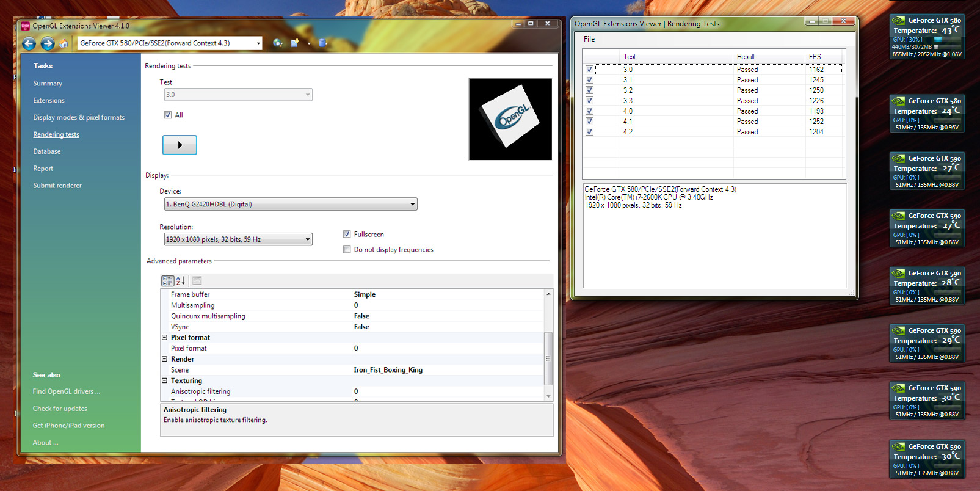
Task: Switch property grid to Categorized view
Action: coord(167,281)
